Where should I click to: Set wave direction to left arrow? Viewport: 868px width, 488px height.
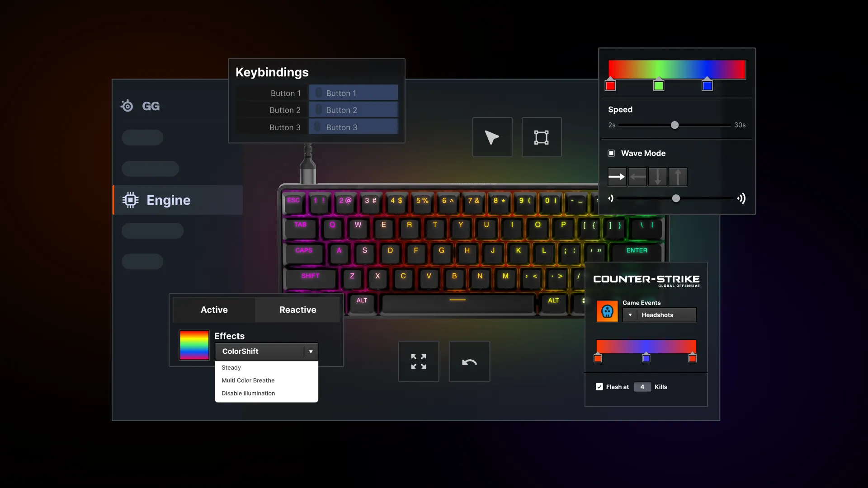(637, 177)
